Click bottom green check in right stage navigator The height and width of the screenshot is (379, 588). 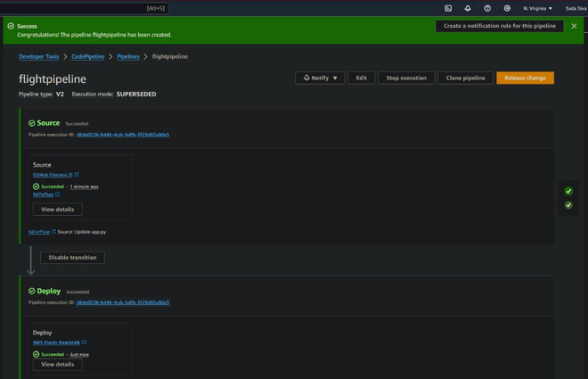568,205
